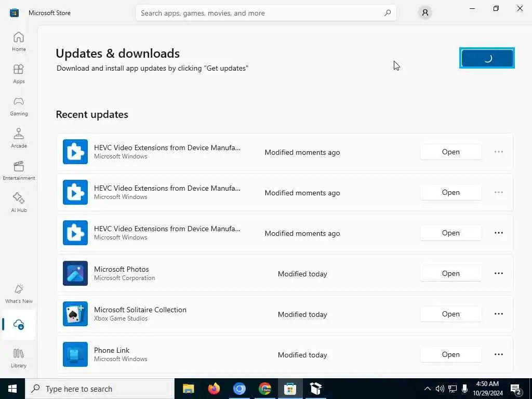Screen dimensions: 532x399
Task: Open Phone Link
Action: [450, 354]
